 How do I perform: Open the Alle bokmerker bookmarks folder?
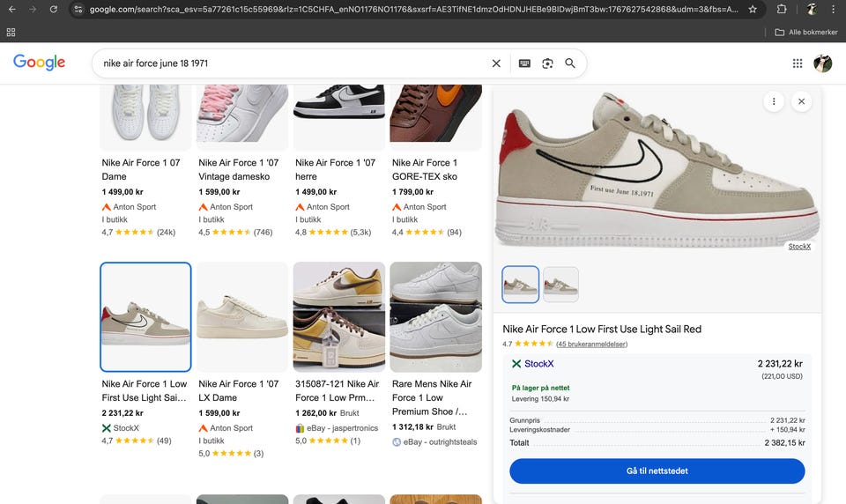click(x=805, y=32)
